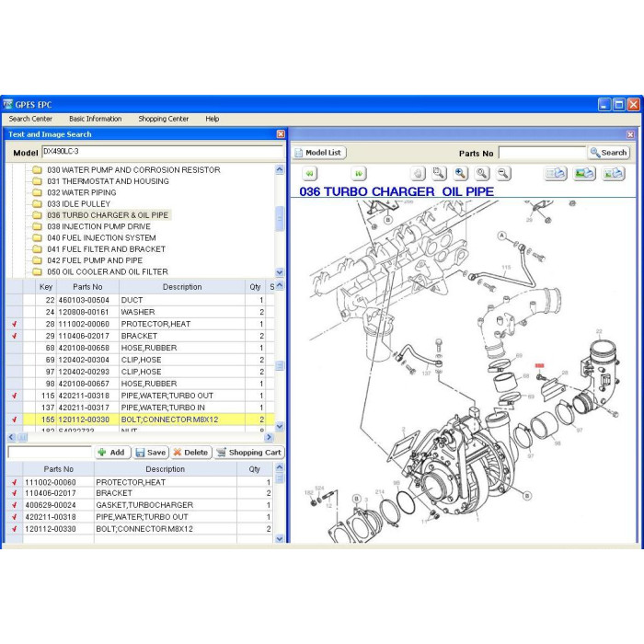Toggle cart check for 120112-00330 row
This screenshot has width=644, height=644.
tap(15, 529)
